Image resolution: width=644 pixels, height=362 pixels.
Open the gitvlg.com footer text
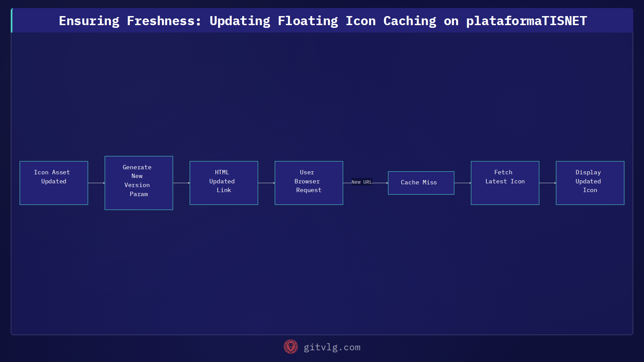click(x=332, y=347)
